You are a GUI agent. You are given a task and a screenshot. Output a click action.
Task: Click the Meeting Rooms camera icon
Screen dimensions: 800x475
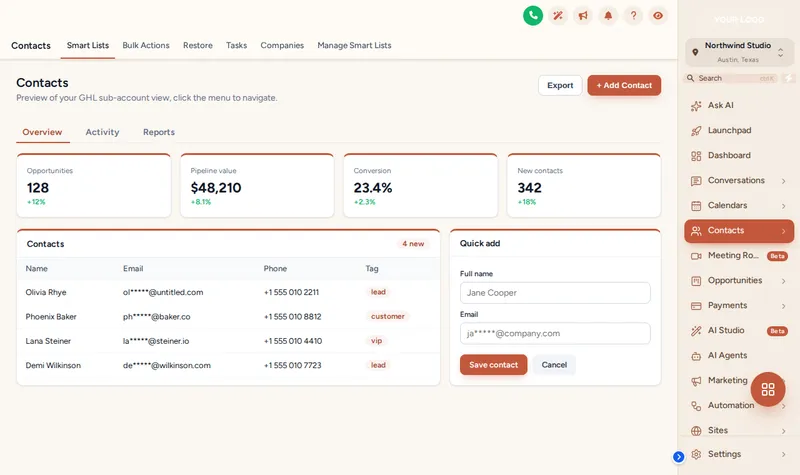pos(696,256)
